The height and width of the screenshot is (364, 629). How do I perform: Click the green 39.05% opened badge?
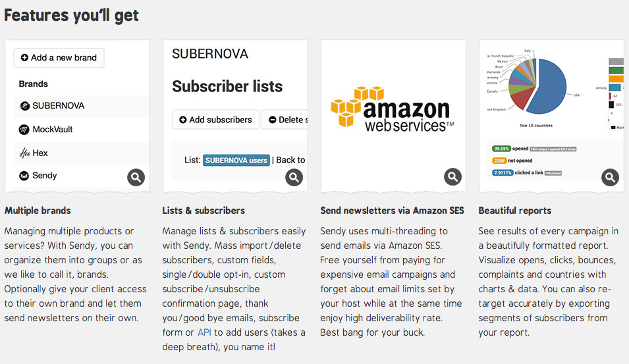pyautogui.click(x=501, y=149)
